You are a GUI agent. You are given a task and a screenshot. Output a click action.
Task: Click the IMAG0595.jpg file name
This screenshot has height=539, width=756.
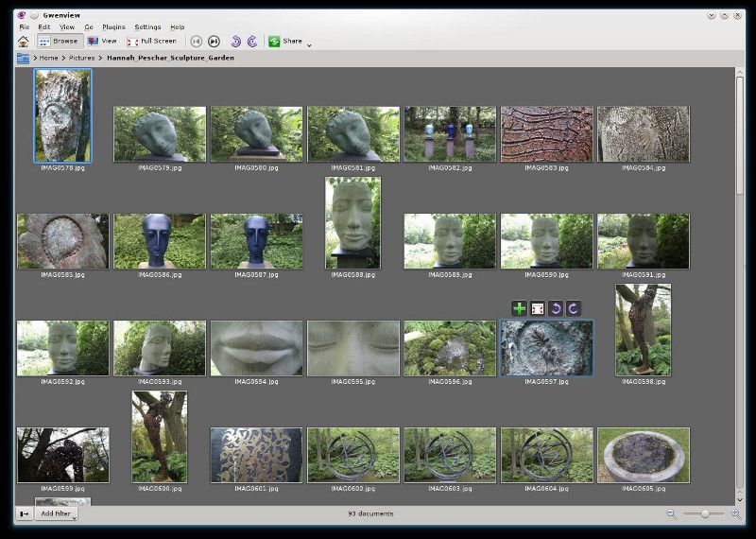pos(352,382)
